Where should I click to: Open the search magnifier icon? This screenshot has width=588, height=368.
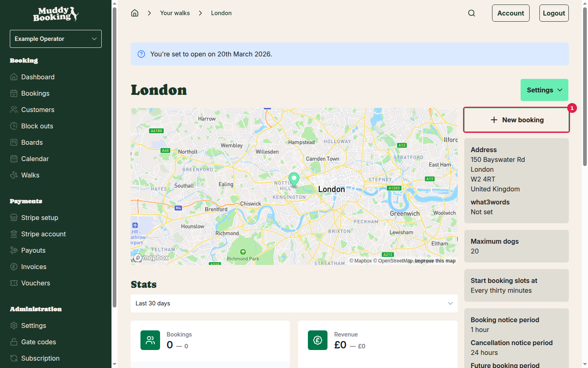[472, 13]
